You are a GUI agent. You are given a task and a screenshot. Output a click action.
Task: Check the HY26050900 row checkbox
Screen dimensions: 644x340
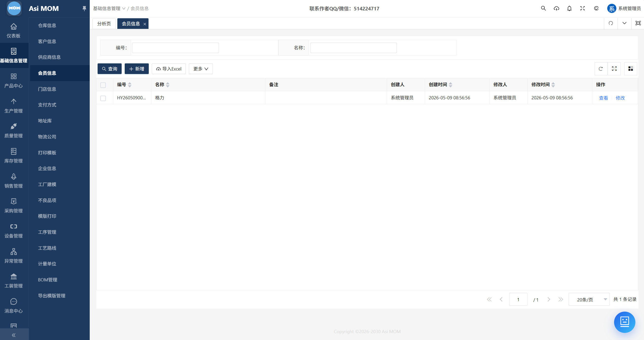click(x=103, y=98)
